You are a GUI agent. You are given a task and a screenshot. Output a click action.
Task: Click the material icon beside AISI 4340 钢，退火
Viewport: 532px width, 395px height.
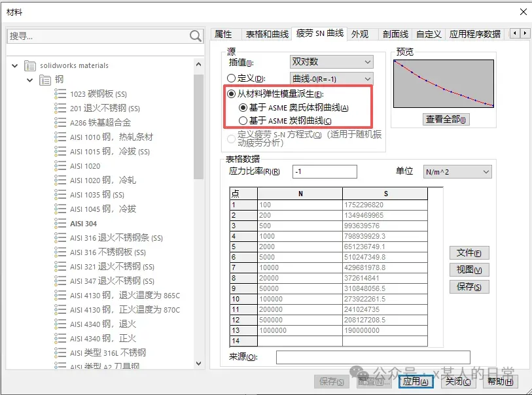point(60,324)
